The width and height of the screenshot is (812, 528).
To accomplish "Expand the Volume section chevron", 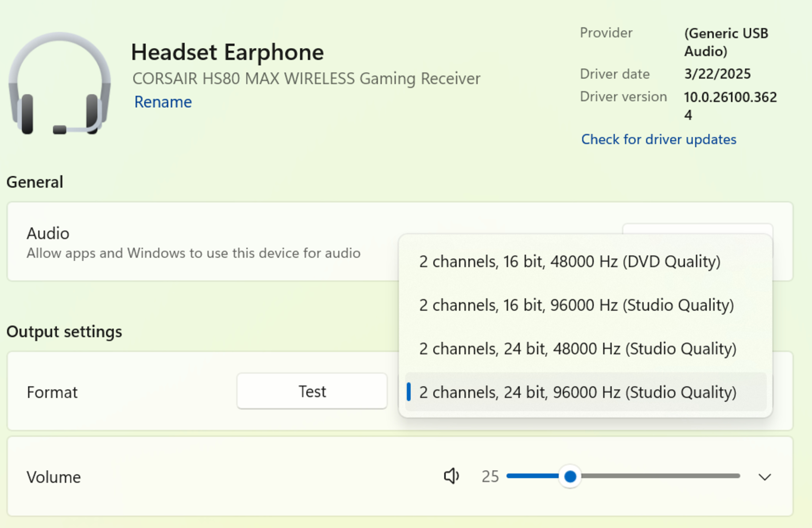I will coord(765,477).
